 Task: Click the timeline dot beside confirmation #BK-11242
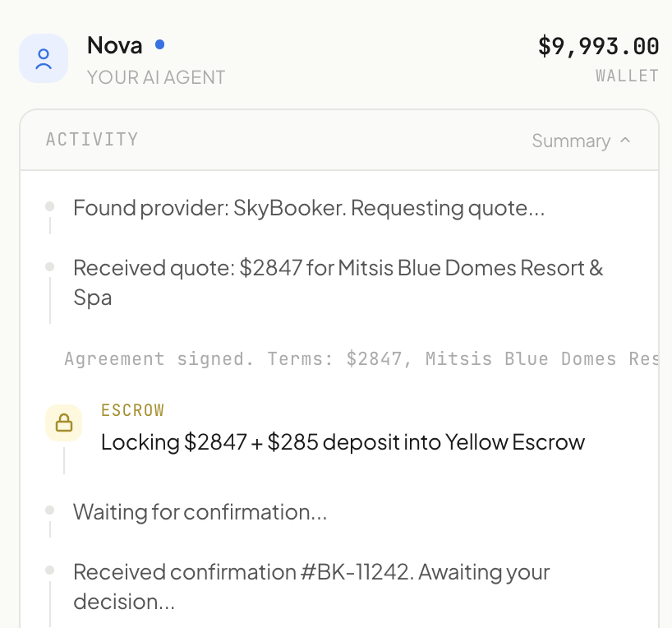coord(50,570)
